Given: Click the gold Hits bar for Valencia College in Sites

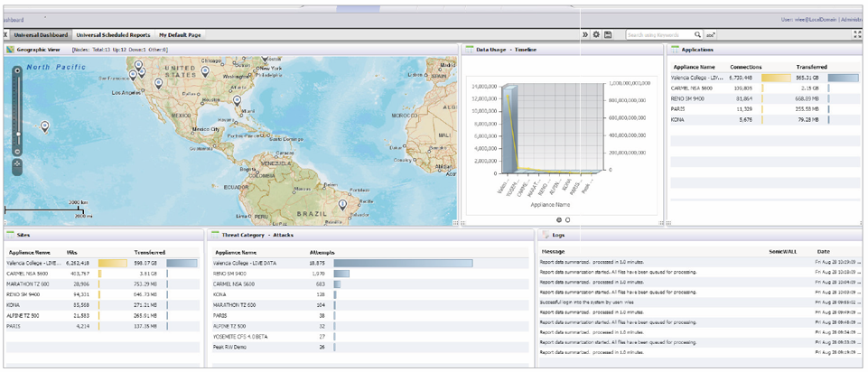Looking at the screenshot, I should point(113,264).
